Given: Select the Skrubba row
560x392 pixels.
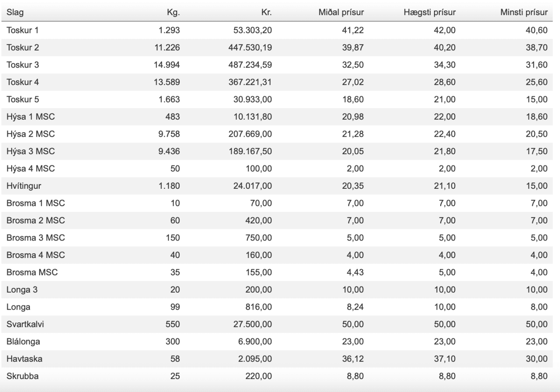Looking at the screenshot, I should [x=277, y=376].
